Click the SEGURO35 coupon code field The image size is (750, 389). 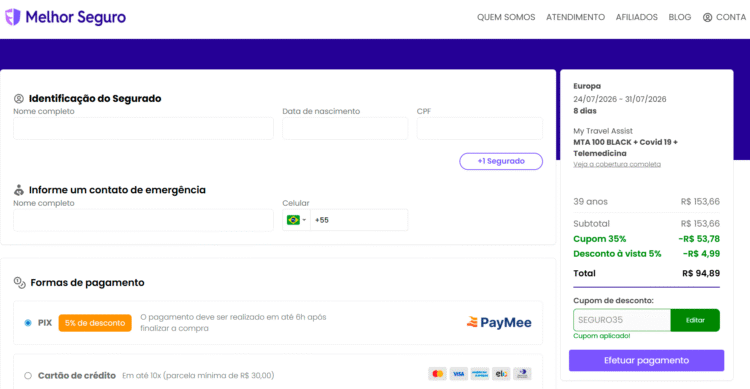[622, 320]
